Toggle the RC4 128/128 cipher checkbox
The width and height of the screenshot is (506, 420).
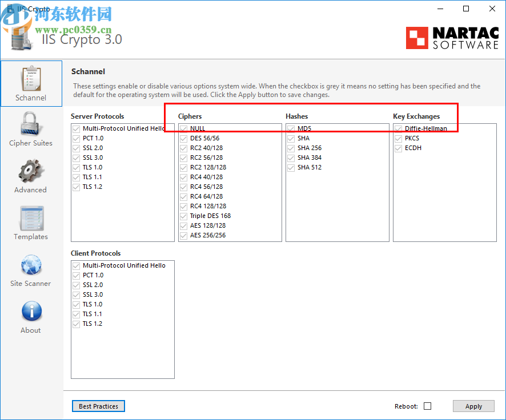(184, 207)
